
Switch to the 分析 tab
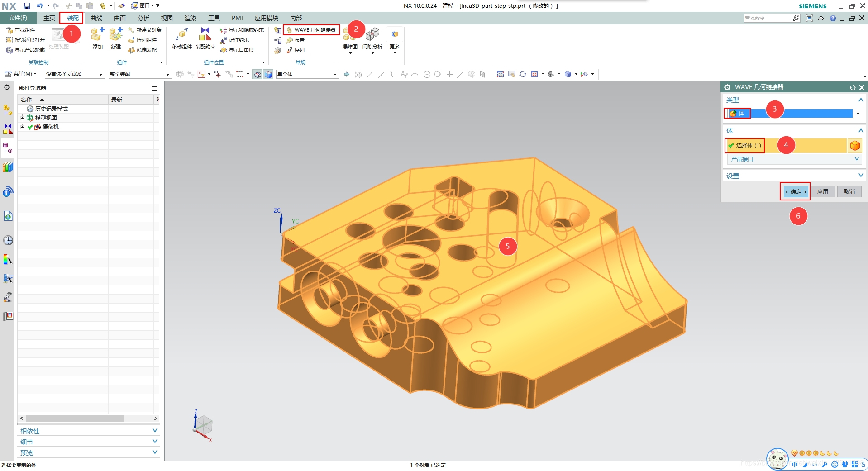coord(143,18)
